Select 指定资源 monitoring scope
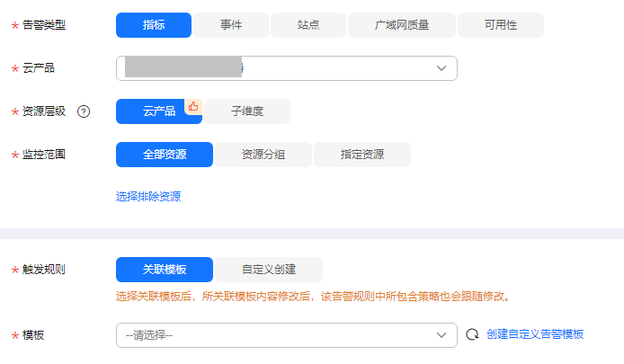The image size is (624, 364). click(x=362, y=155)
